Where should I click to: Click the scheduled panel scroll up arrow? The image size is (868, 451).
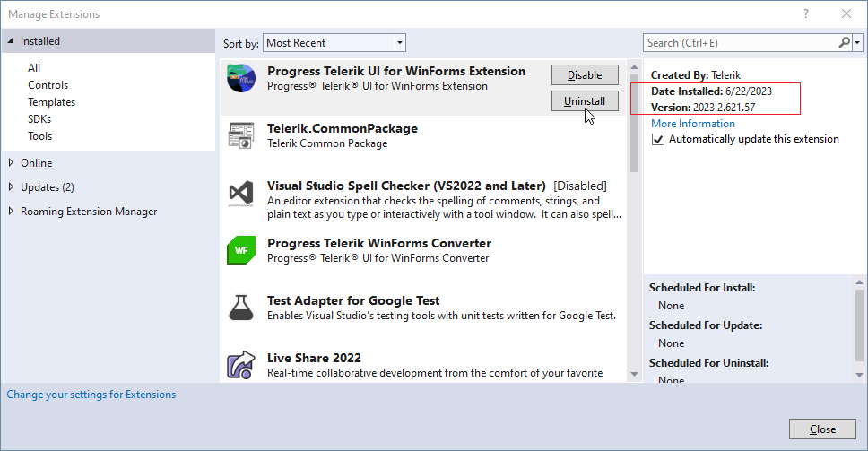coord(859,282)
